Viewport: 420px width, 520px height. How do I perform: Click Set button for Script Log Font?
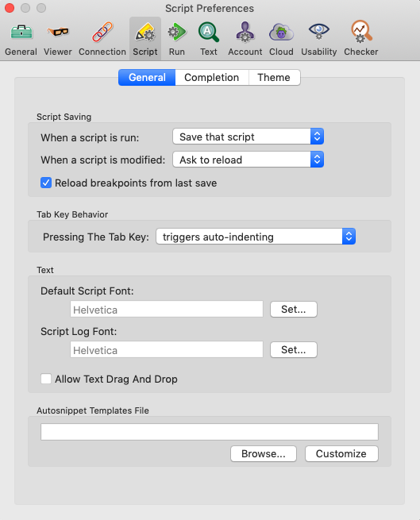point(294,350)
